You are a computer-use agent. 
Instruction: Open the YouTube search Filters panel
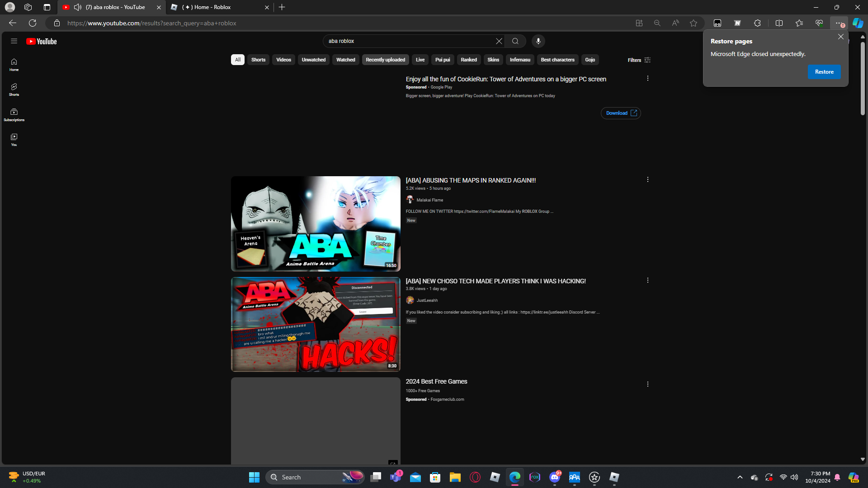[639, 60]
